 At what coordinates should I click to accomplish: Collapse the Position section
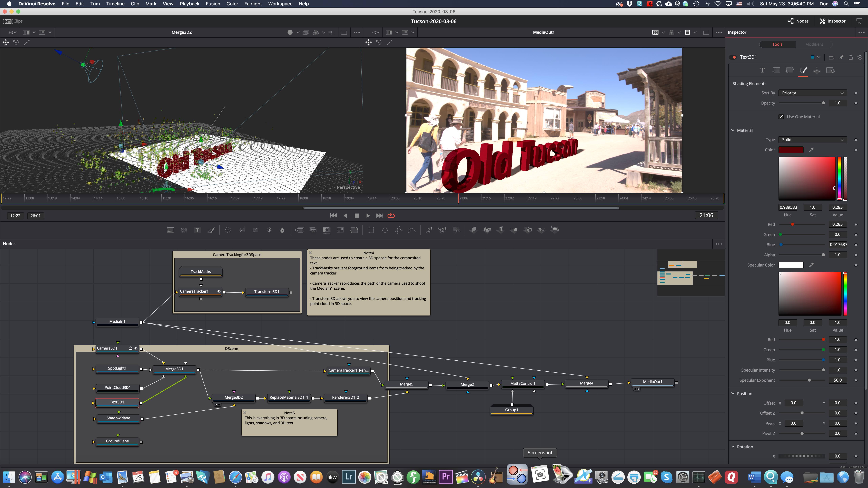pyautogui.click(x=733, y=394)
